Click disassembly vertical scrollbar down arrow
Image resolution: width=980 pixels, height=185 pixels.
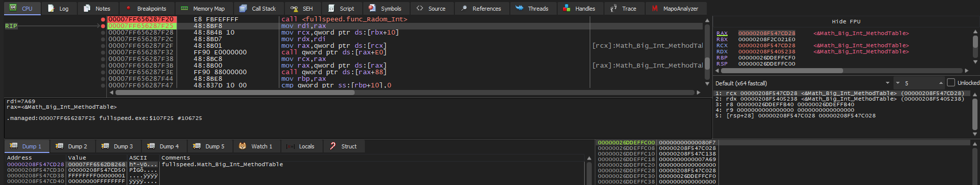point(707,83)
